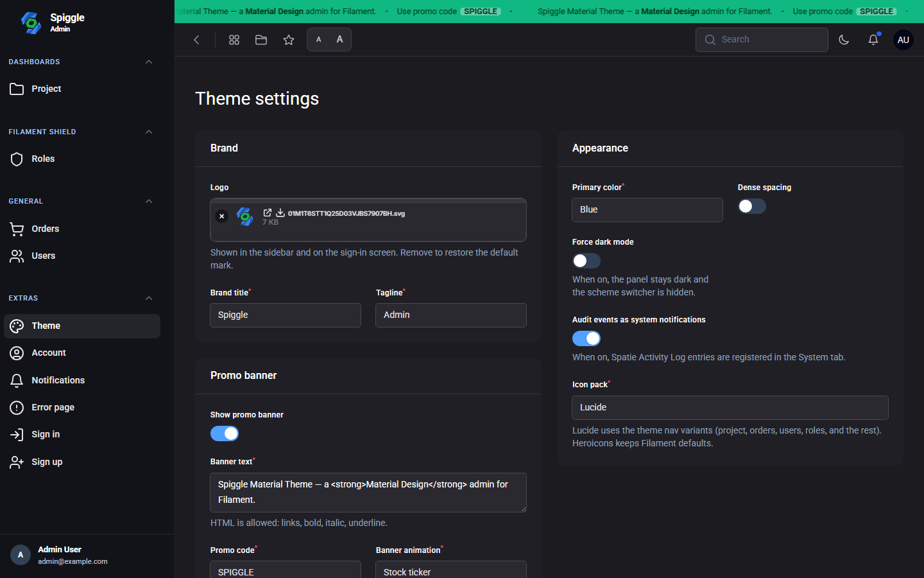924x578 pixels.
Task: Turn on Force dark mode switch
Action: click(x=586, y=261)
